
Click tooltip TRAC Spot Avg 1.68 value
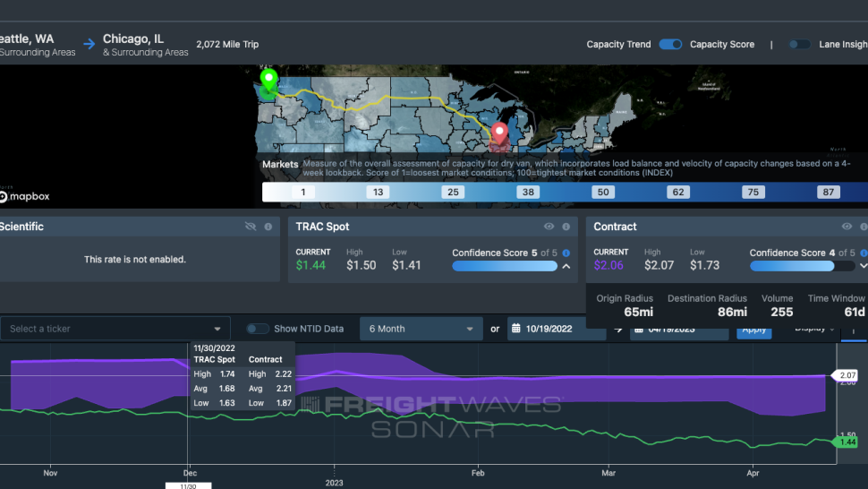(x=227, y=389)
